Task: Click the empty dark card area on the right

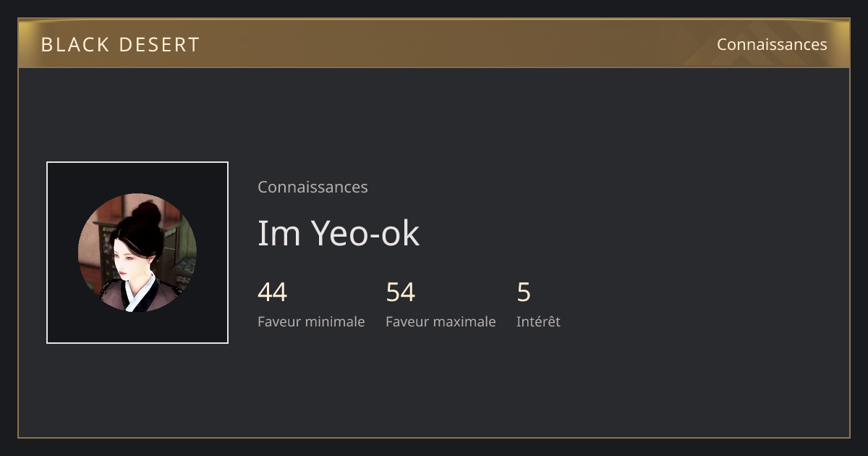Action: [709, 253]
